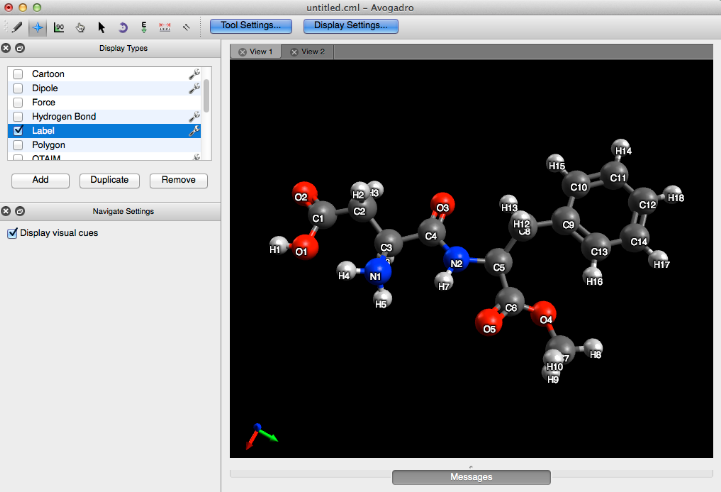The image size is (721, 492).
Task: Open Label display settings wrench
Action: click(x=194, y=131)
